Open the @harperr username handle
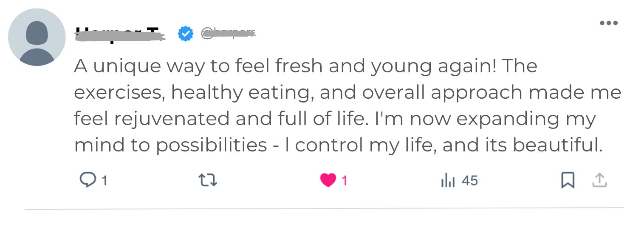 pos(228,33)
